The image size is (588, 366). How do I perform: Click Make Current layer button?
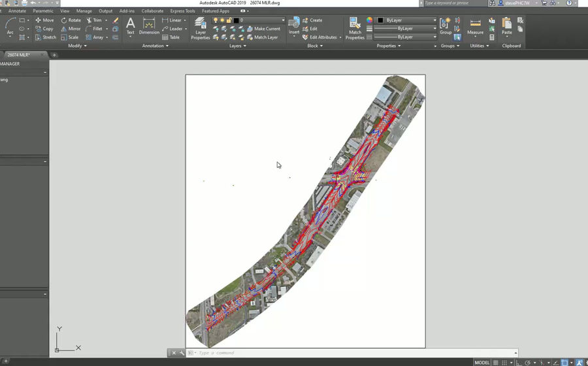pyautogui.click(x=263, y=29)
